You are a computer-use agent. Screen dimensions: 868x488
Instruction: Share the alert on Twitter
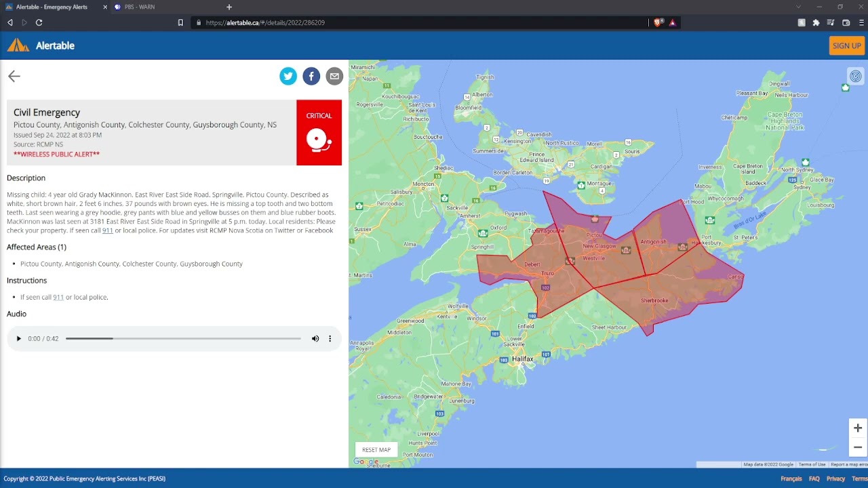tap(288, 77)
